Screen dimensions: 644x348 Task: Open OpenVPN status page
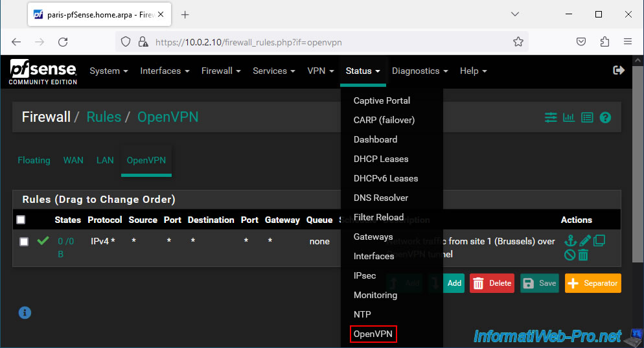(x=373, y=334)
